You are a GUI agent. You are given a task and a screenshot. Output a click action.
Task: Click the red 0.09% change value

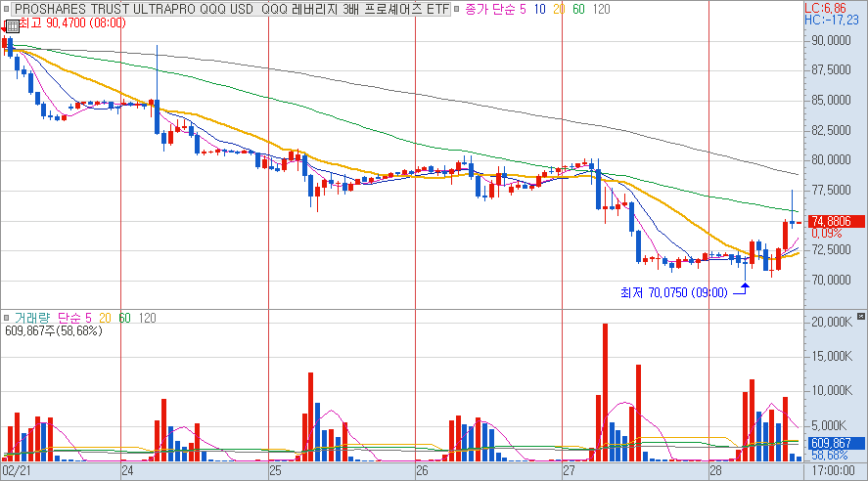(x=827, y=234)
